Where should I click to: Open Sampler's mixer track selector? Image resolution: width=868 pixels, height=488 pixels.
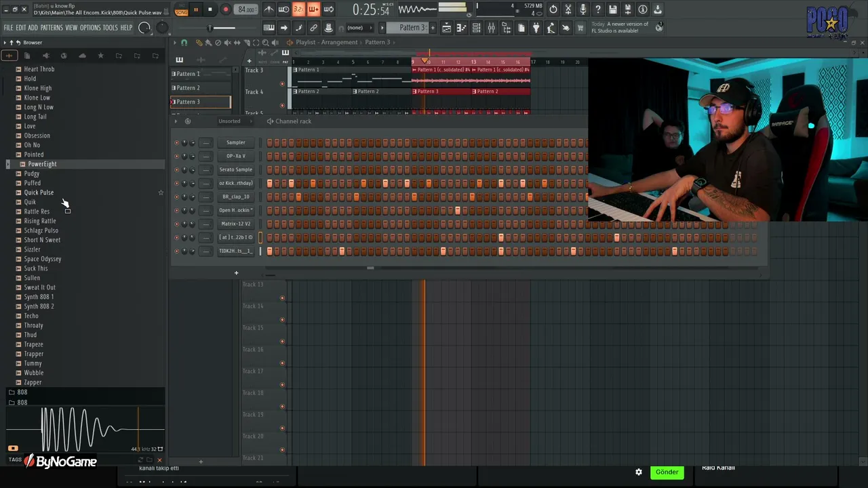pyautogui.click(x=205, y=142)
